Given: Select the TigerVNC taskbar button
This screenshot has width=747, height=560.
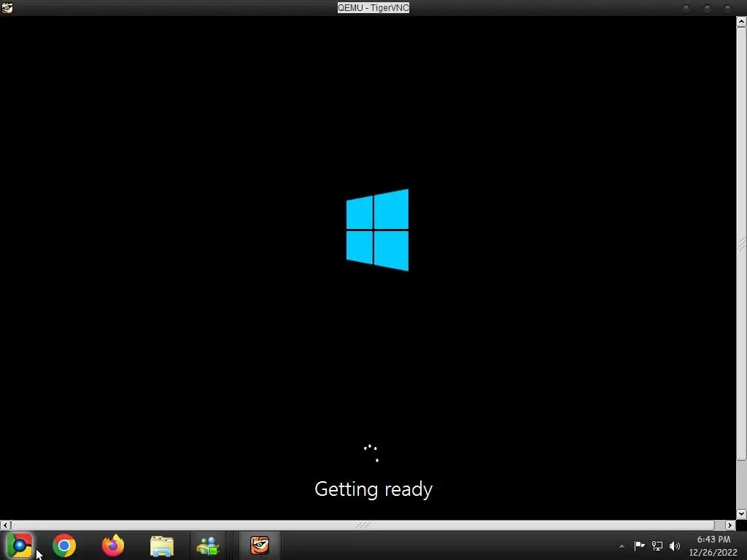Looking at the screenshot, I should (260, 545).
